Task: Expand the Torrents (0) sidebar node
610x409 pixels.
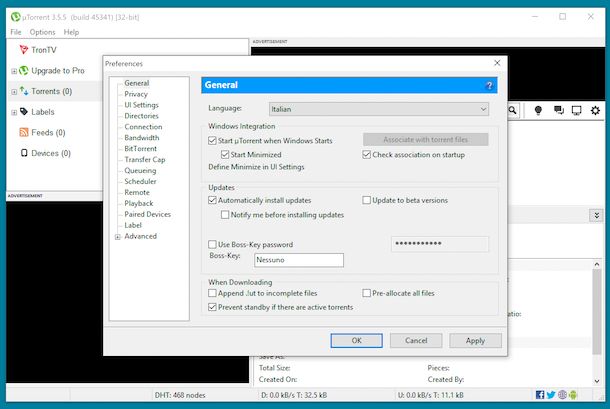Action: point(14,92)
